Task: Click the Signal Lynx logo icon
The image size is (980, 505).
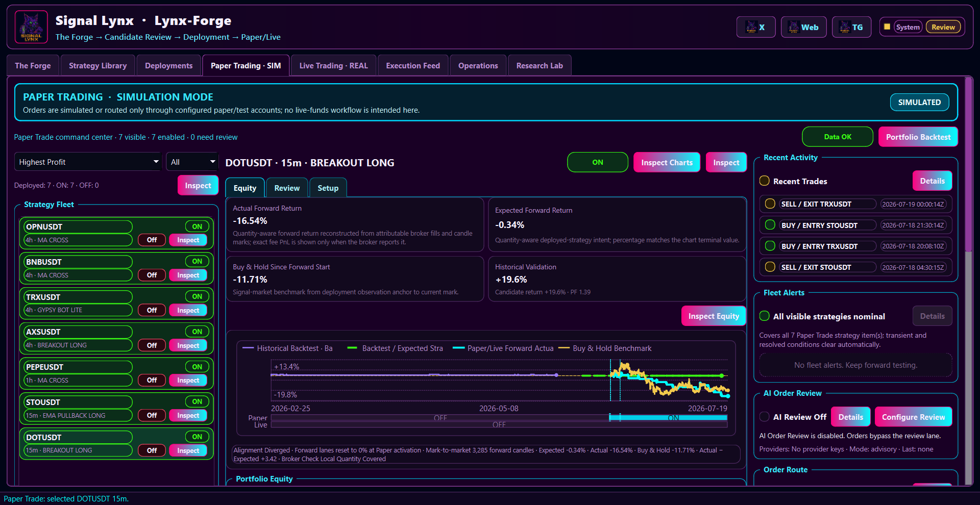Action: point(31,27)
